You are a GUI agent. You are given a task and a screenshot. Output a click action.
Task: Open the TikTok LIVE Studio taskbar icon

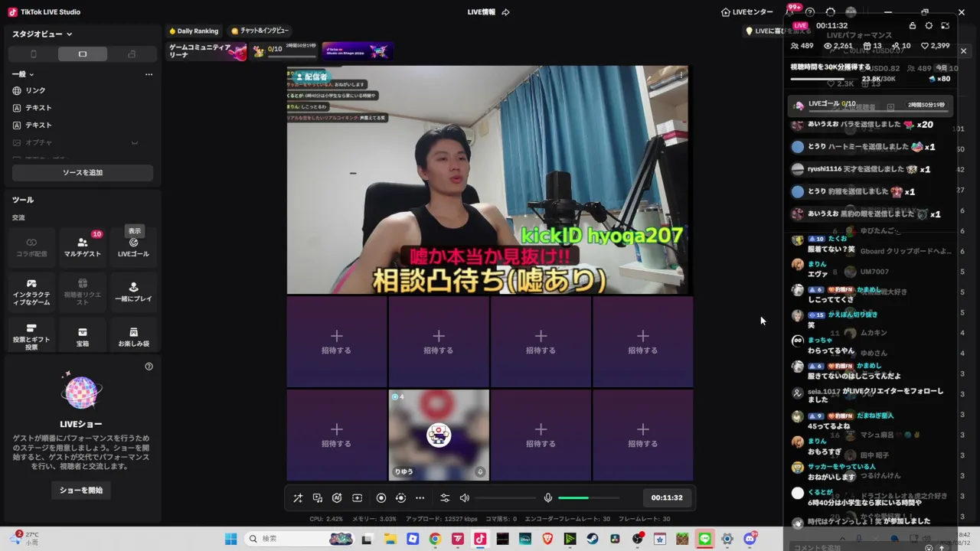click(480, 539)
